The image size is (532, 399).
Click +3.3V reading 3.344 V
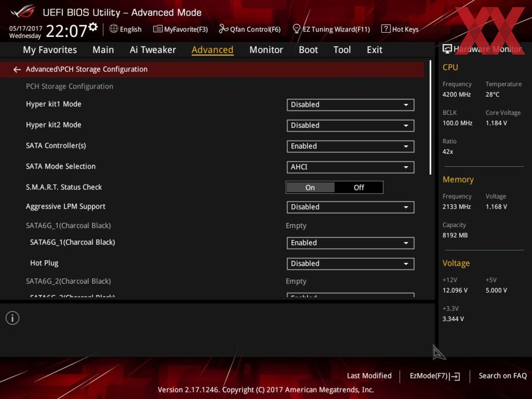click(x=453, y=319)
